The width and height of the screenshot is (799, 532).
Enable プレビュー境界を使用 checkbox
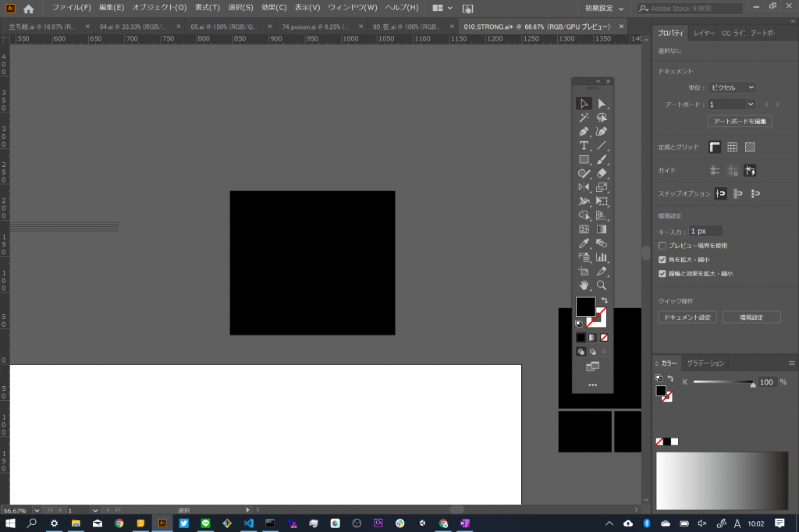662,246
